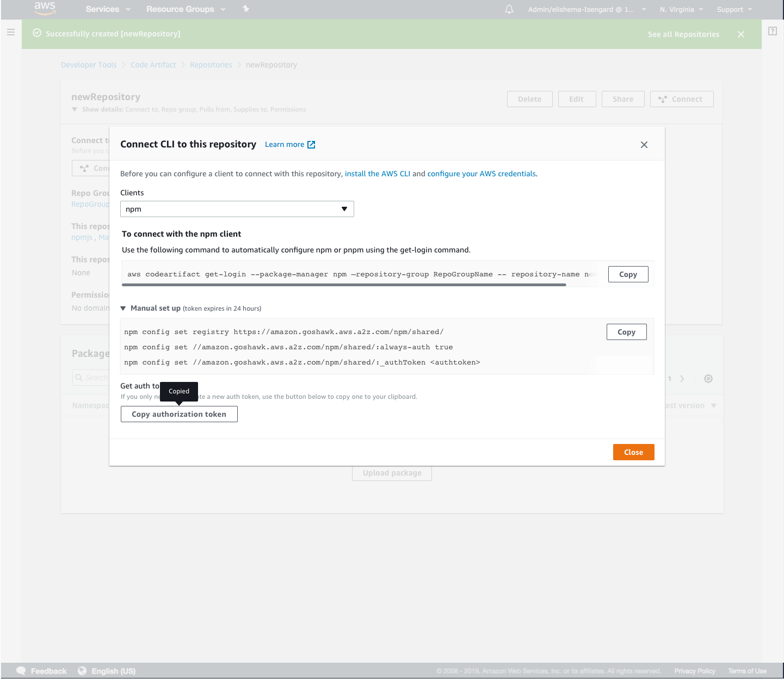The height and width of the screenshot is (679, 784).
Task: Click the Feedback footer link
Action: (42, 671)
